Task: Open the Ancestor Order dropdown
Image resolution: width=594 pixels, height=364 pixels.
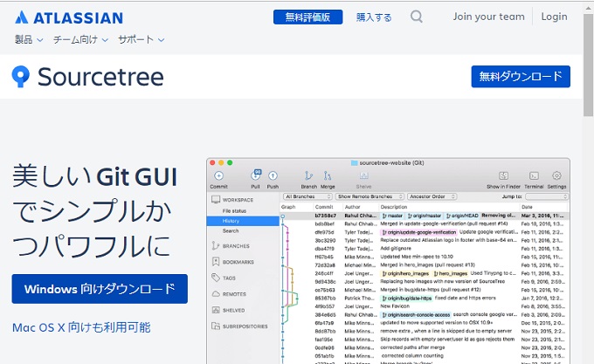Action: [x=432, y=196]
